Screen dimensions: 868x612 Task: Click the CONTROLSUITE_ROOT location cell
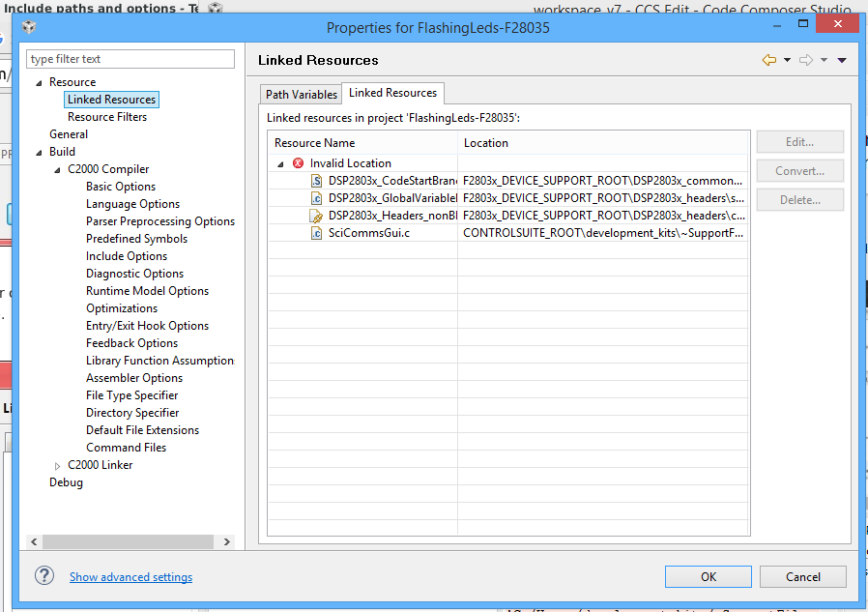coord(603,233)
